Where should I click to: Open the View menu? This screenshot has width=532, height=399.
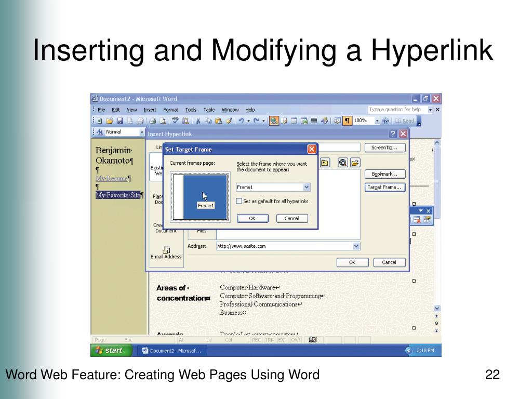[x=131, y=110]
